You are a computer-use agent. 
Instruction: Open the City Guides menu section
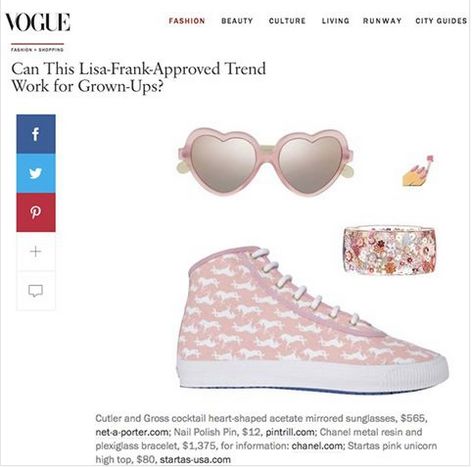tap(441, 21)
